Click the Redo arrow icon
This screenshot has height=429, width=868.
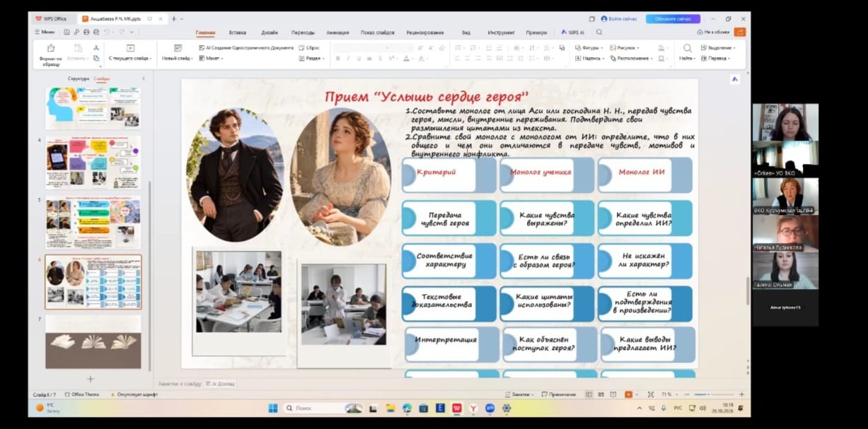point(122,32)
